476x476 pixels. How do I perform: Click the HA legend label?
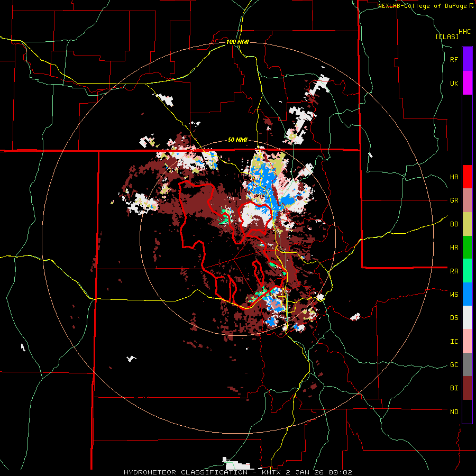pos(454,177)
